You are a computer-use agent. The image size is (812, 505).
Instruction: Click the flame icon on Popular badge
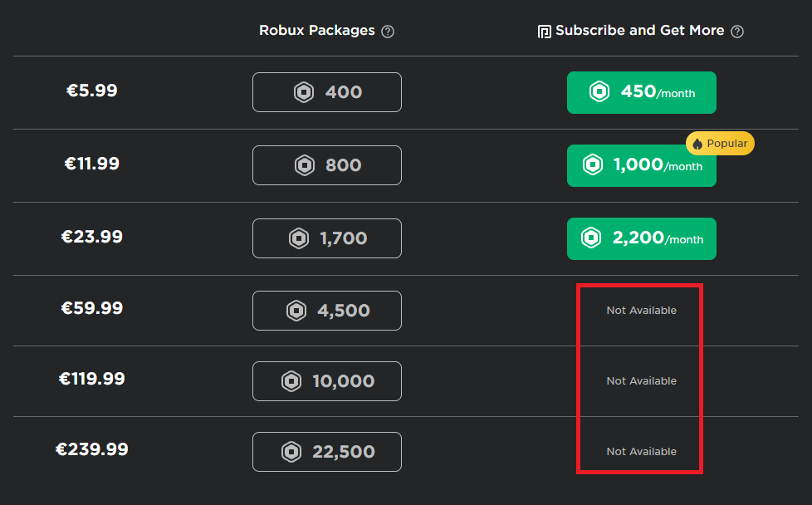[697, 144]
